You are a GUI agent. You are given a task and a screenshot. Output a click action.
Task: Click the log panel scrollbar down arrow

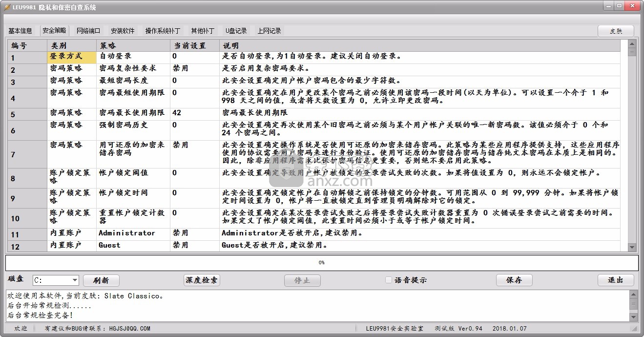634,317
